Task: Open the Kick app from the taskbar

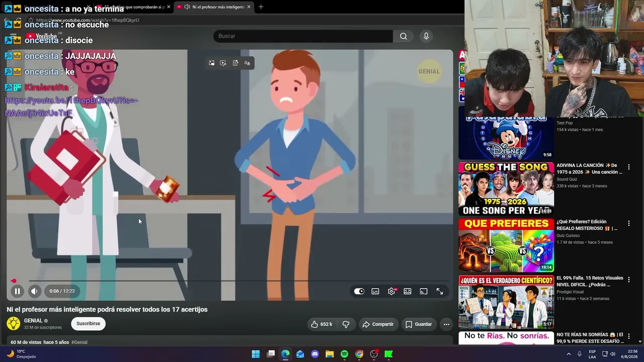Action: pos(389,354)
